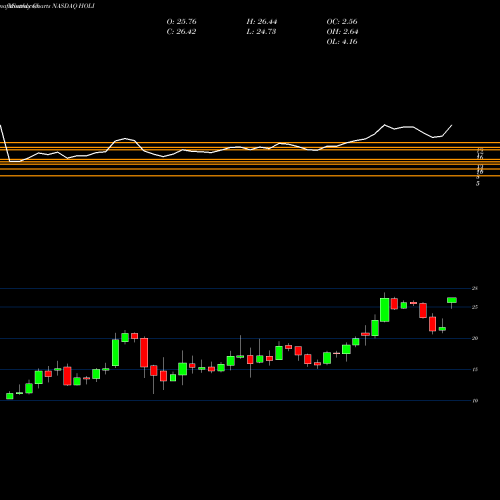Click the last green candle on the right

click(x=452, y=300)
